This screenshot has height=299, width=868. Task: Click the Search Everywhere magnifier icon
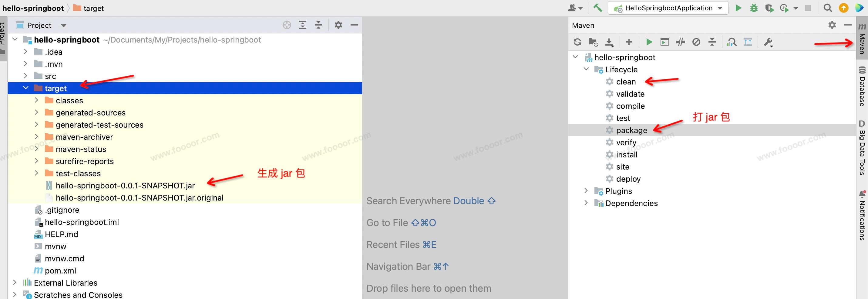coord(828,8)
